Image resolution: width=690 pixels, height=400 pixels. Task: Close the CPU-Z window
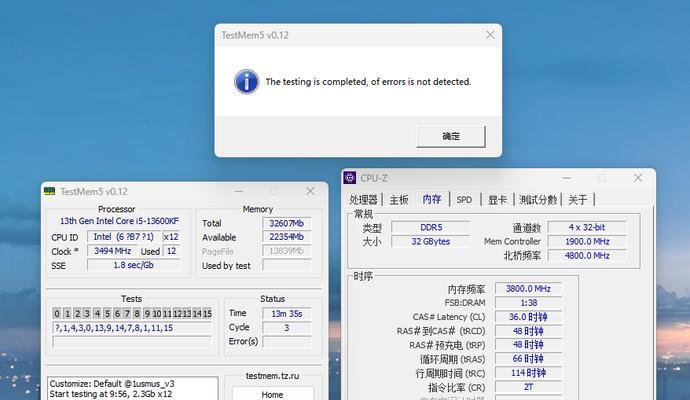[638, 178]
